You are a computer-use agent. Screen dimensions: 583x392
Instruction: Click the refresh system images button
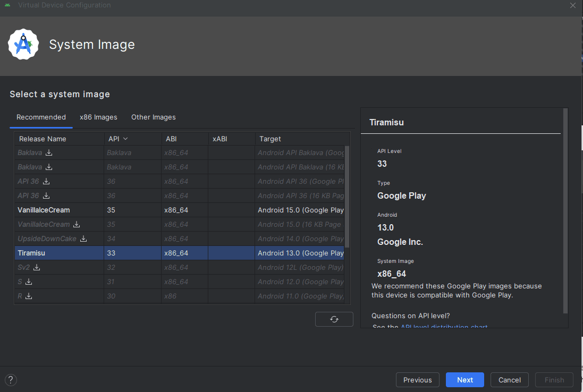click(x=334, y=319)
